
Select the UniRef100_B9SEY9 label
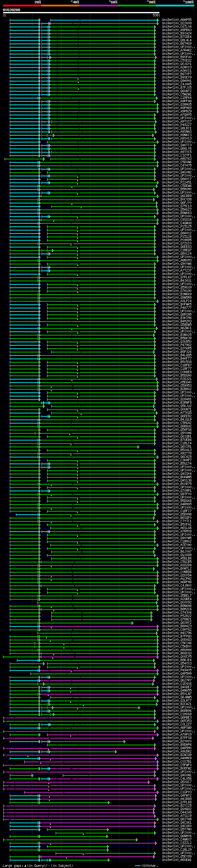[177, 78]
